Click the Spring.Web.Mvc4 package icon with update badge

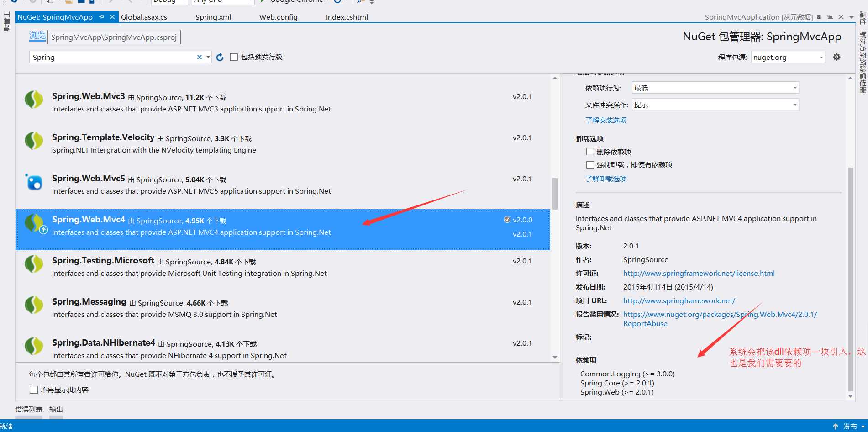click(36, 223)
